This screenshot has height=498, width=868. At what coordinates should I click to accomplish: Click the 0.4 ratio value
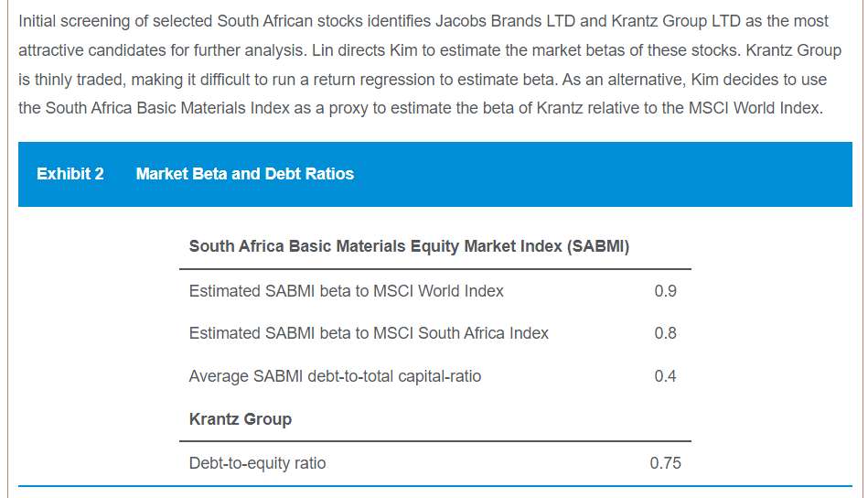[x=665, y=376]
